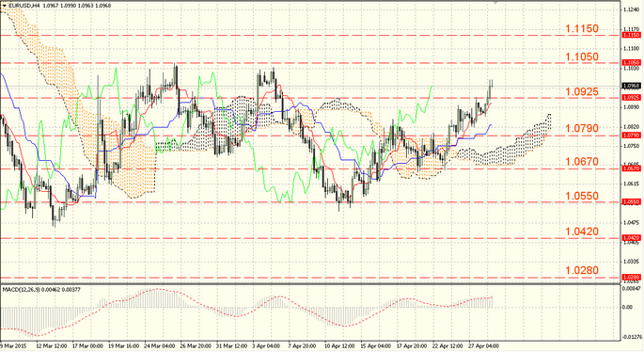Viewport: 644px width, 352px height.
Task: Select the red 1.0280 tag on the price axis
Action: [x=631, y=277]
